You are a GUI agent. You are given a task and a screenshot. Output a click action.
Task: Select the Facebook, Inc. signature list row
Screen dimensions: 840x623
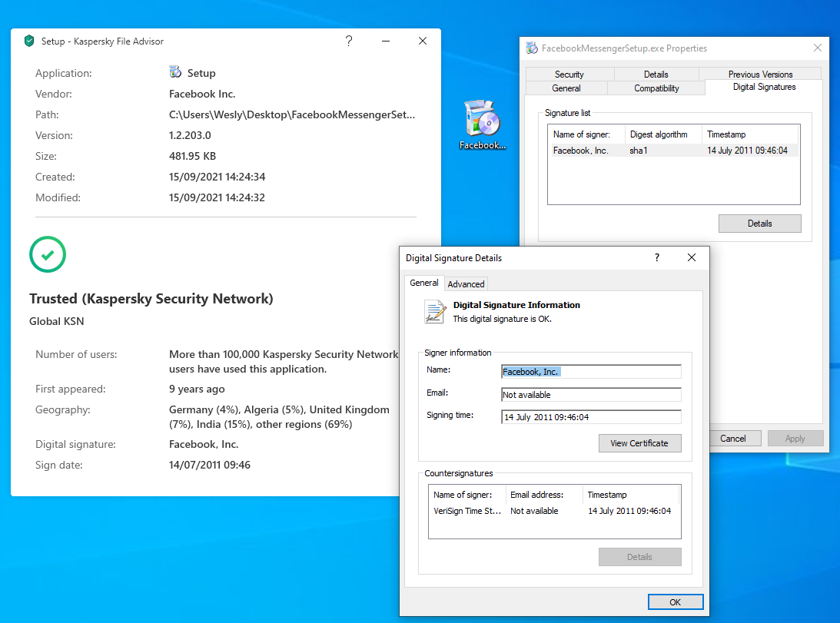[673, 151]
